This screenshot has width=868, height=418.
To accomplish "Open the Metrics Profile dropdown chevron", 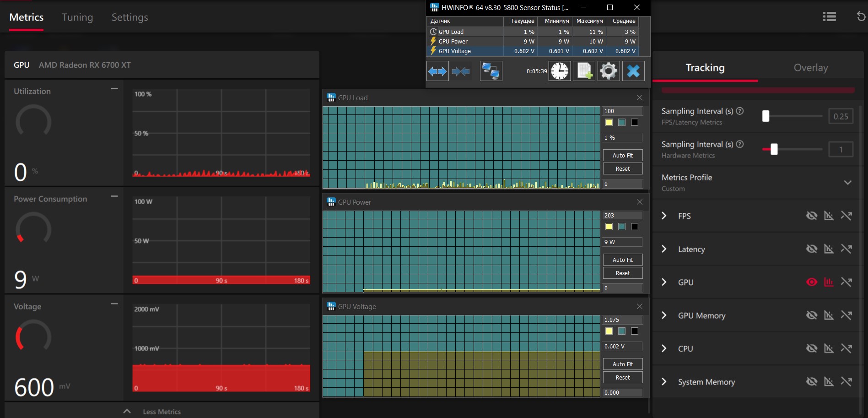I will 848,182.
